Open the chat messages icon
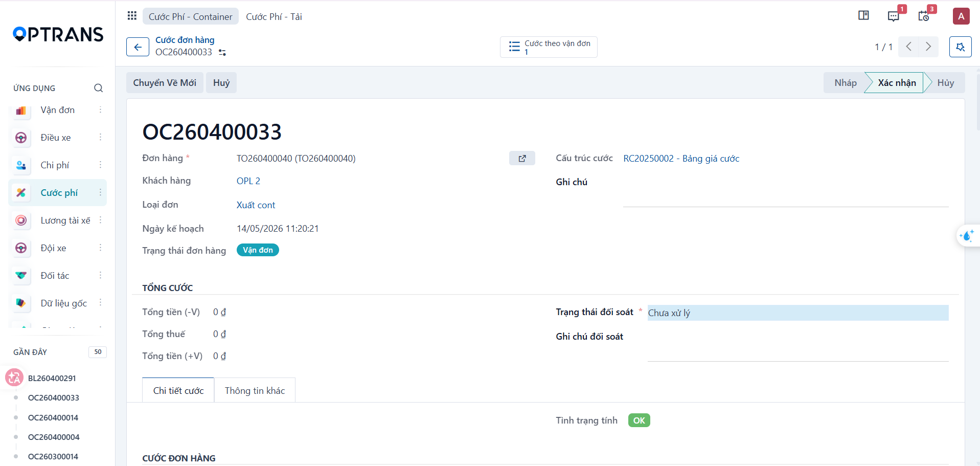 (x=893, y=16)
